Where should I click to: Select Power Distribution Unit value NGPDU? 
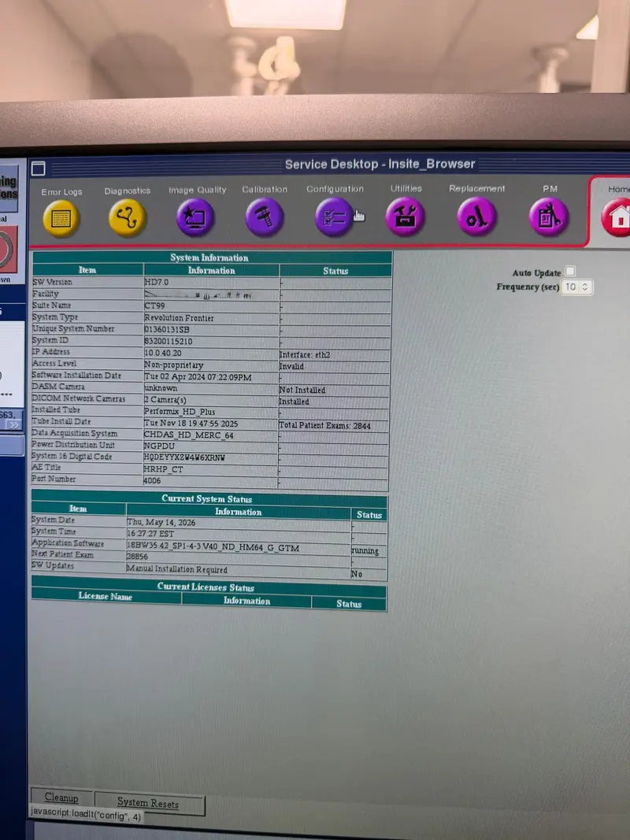click(x=159, y=446)
